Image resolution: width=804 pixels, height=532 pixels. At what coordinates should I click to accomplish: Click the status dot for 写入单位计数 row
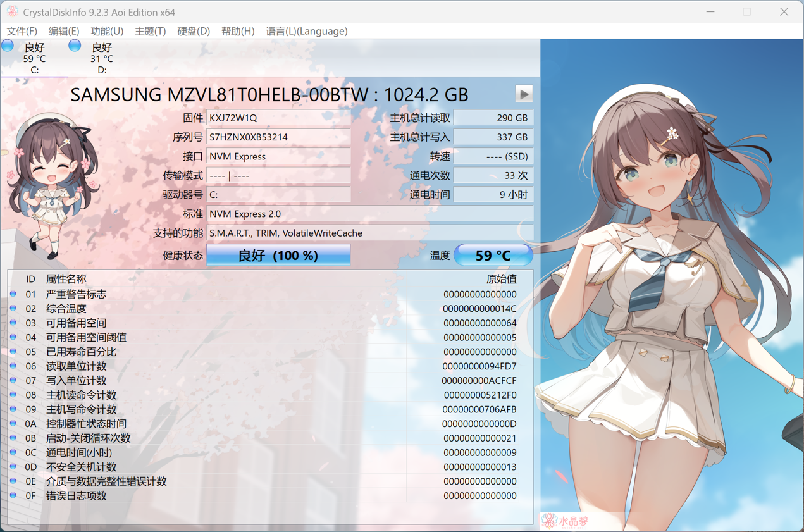coord(13,380)
